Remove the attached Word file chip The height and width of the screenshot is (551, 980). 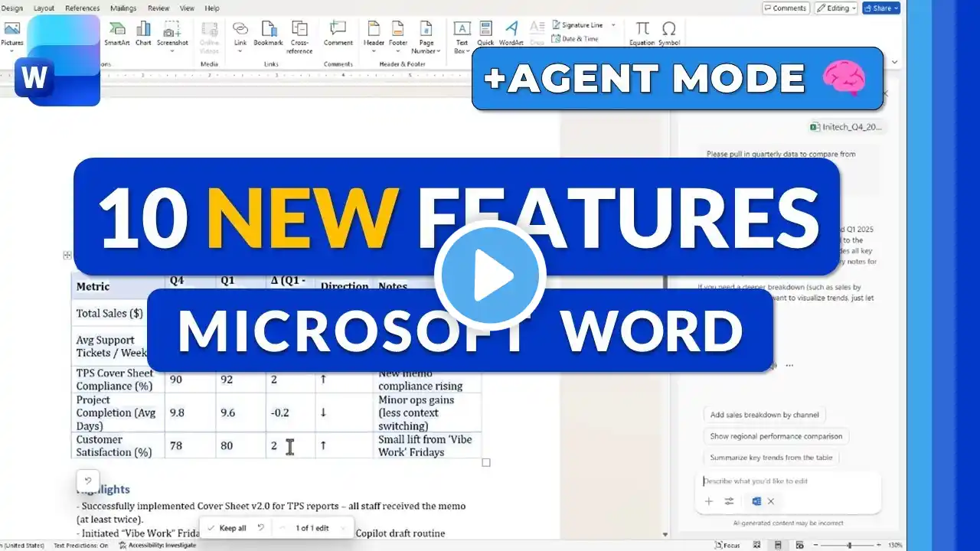tap(771, 501)
